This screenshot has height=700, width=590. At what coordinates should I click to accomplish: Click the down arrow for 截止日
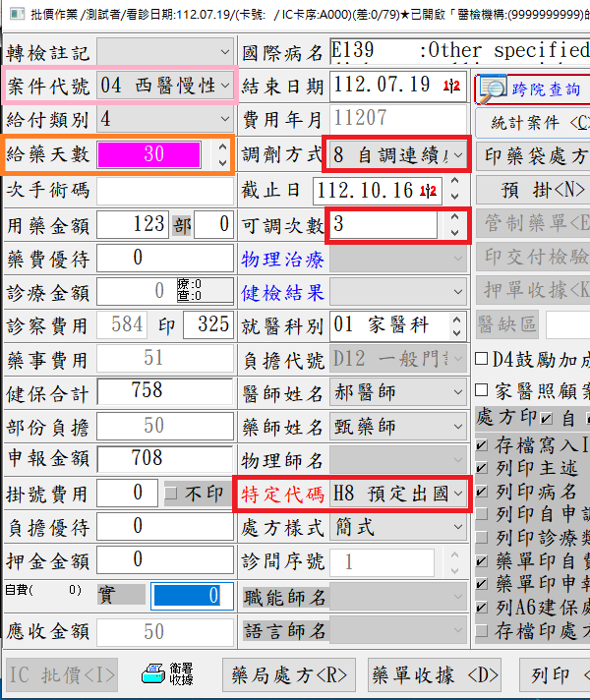453,196
